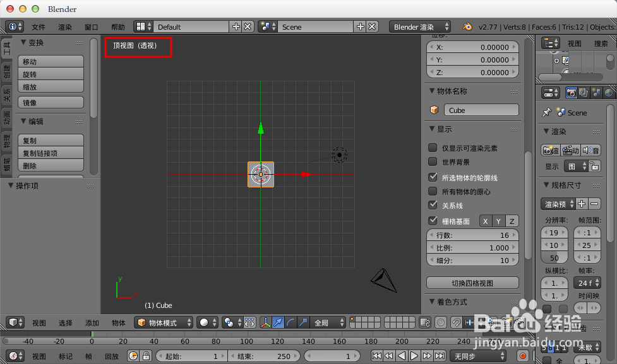Open the timeline editor type selector
This screenshot has width=617, height=364.
tap(15, 356)
